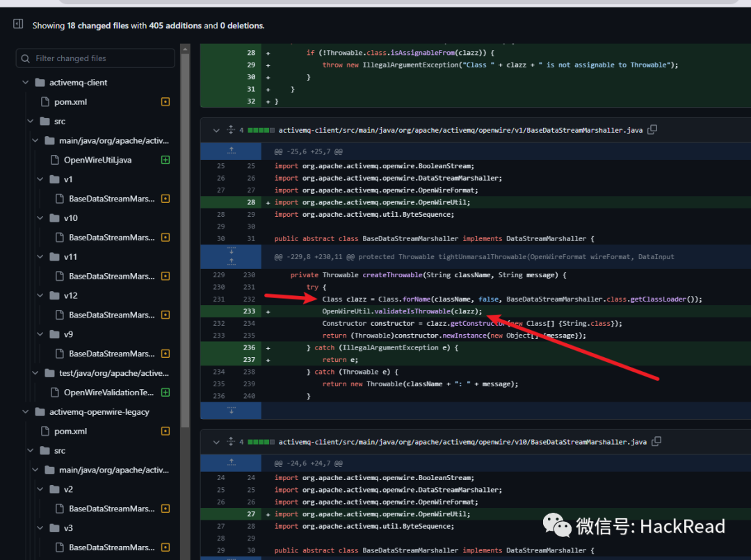Open OpenWireUtil.java in file tree
Screen dimensions: 751x560
(98, 160)
